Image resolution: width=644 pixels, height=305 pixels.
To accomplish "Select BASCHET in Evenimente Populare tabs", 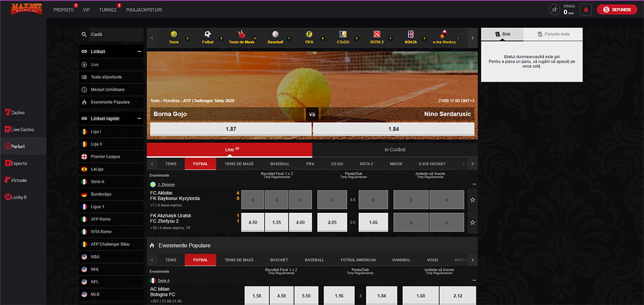I will click(x=278, y=260).
